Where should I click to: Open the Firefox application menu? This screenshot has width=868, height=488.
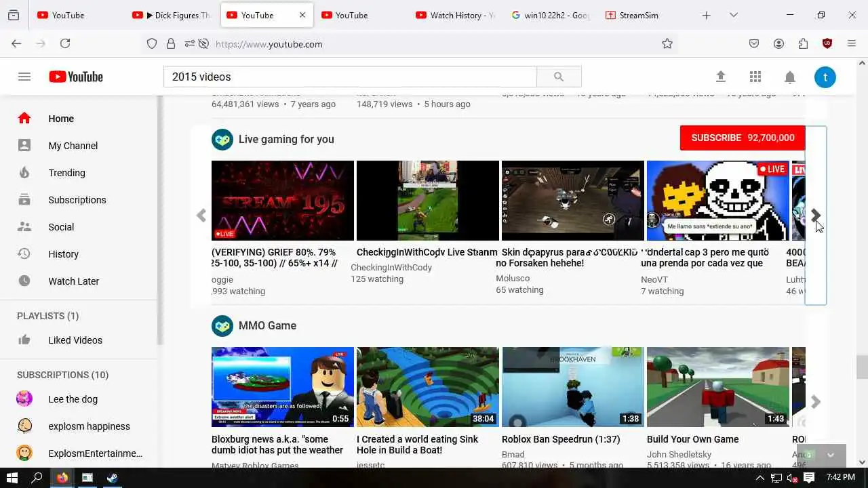(x=852, y=43)
